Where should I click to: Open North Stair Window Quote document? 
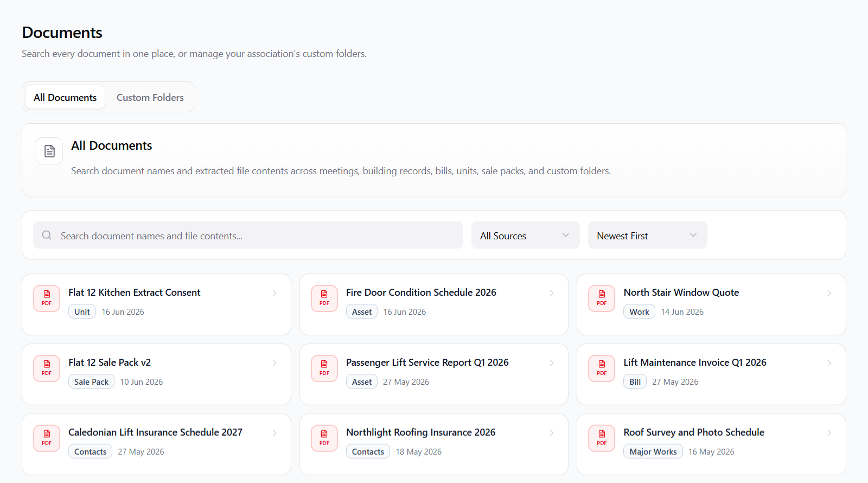[x=711, y=304]
